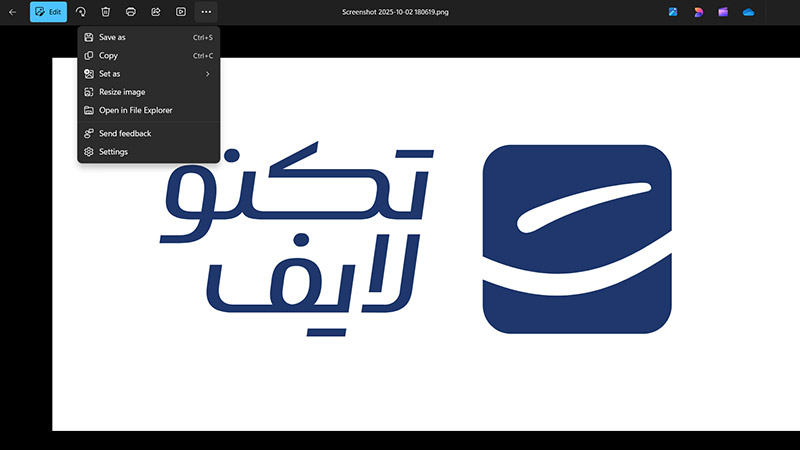Screen dimensions: 800x450
Task: Click the blue square logo in the image
Action: 577,239
